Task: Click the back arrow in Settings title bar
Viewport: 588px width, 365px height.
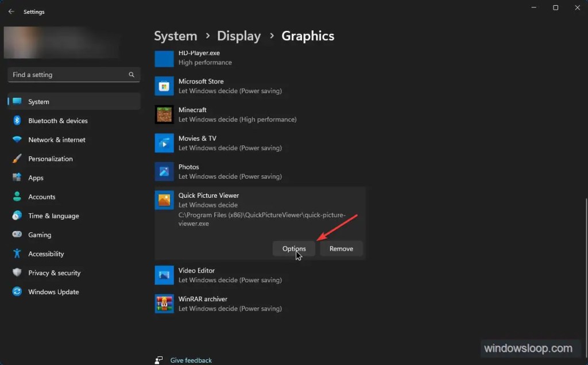Action: pos(11,11)
